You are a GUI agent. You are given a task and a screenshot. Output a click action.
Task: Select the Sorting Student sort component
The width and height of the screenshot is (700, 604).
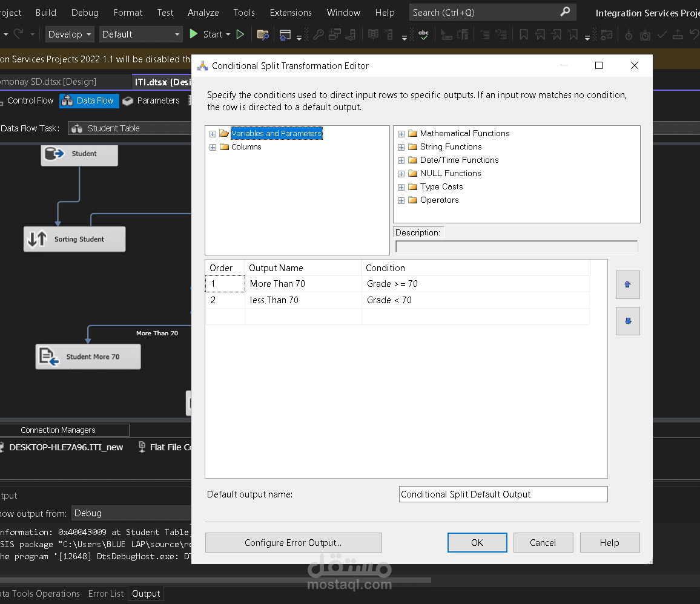(x=74, y=239)
